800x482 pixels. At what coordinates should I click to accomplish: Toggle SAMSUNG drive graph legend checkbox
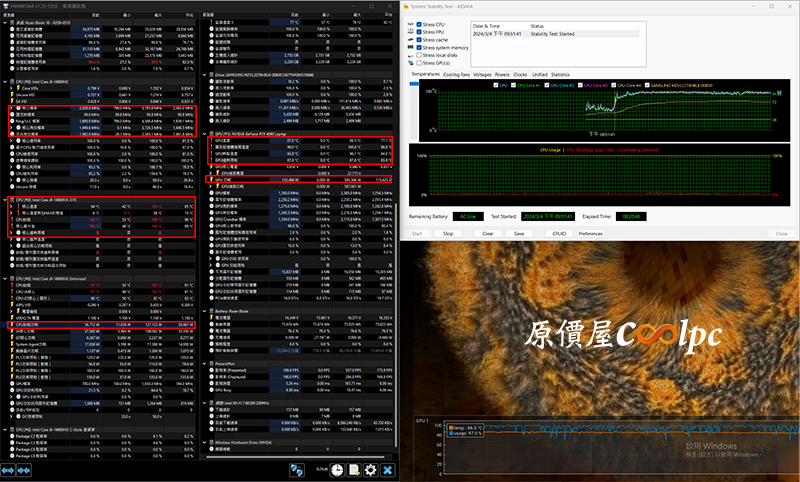(x=647, y=85)
